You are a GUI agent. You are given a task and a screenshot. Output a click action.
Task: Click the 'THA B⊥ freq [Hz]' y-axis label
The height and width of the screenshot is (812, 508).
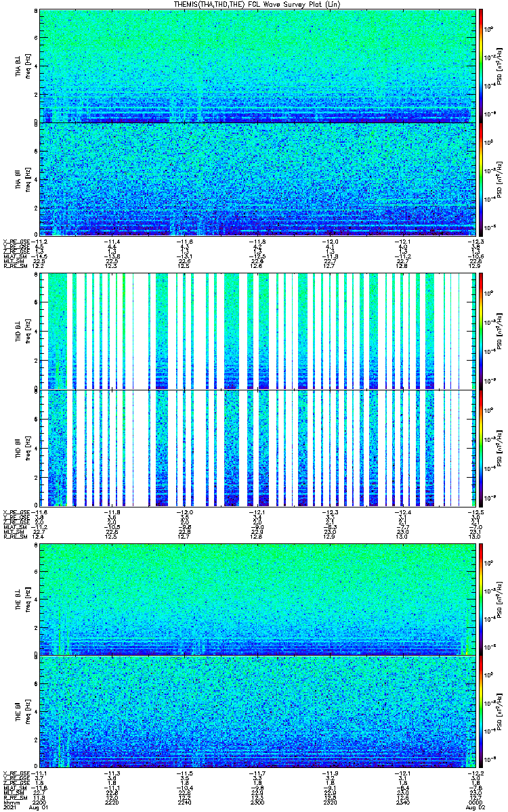click(x=24, y=66)
